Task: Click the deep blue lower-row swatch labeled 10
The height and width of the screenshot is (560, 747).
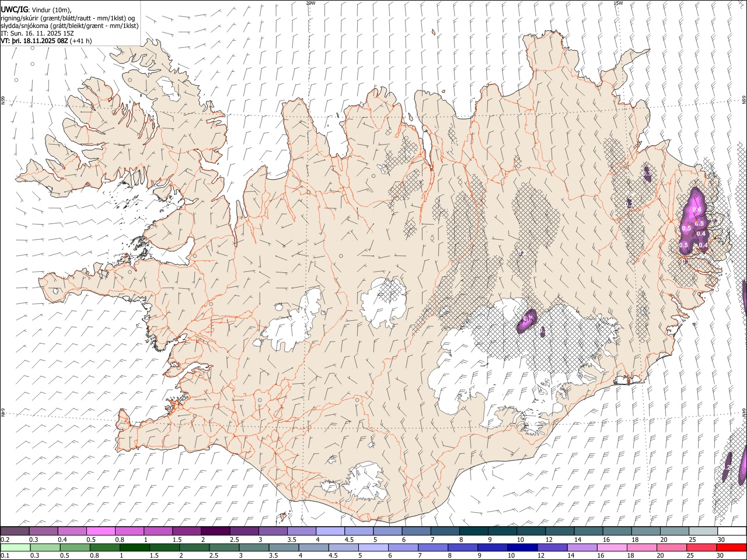Action: point(522,547)
